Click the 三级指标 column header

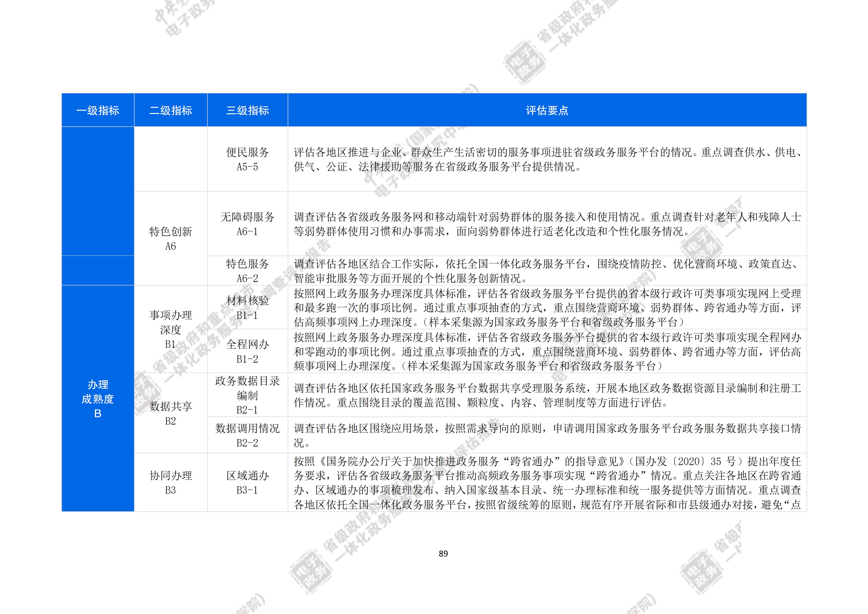coord(247,110)
